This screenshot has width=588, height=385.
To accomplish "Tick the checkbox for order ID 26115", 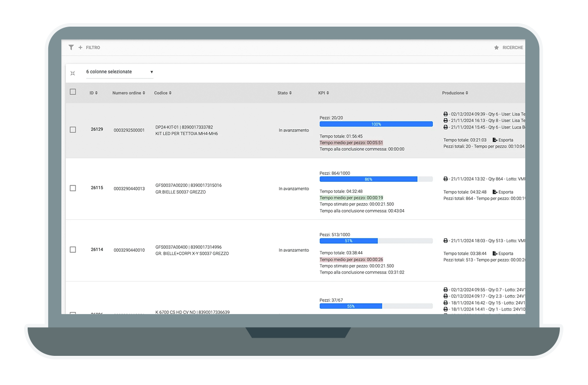I will (73, 188).
